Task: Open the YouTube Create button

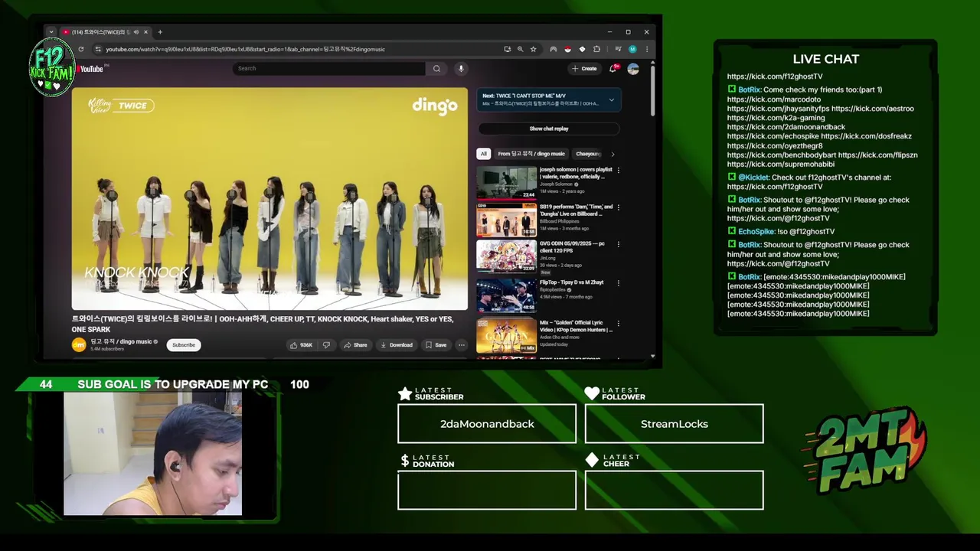Action: 584,68
